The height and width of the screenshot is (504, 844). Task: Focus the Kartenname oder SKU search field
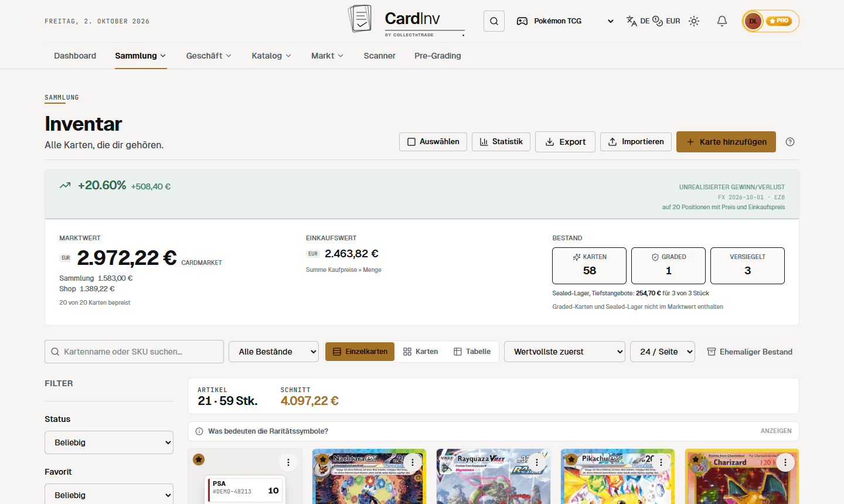[x=134, y=352]
